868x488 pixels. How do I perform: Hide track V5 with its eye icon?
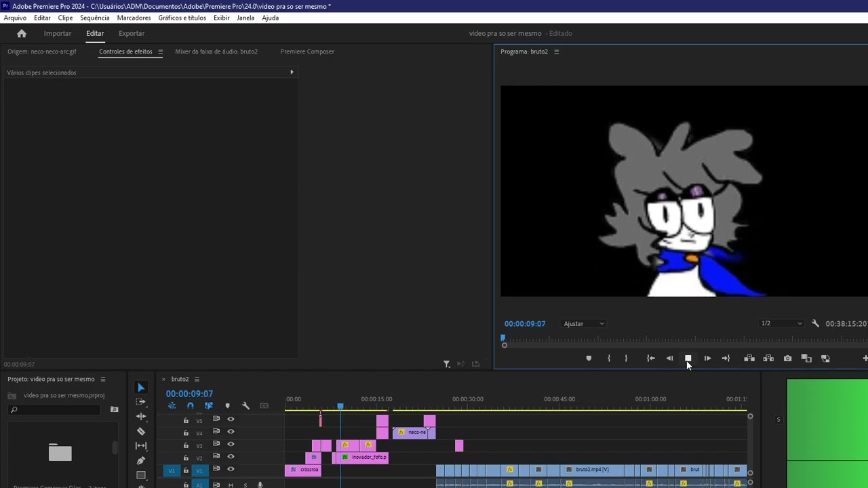click(x=231, y=420)
